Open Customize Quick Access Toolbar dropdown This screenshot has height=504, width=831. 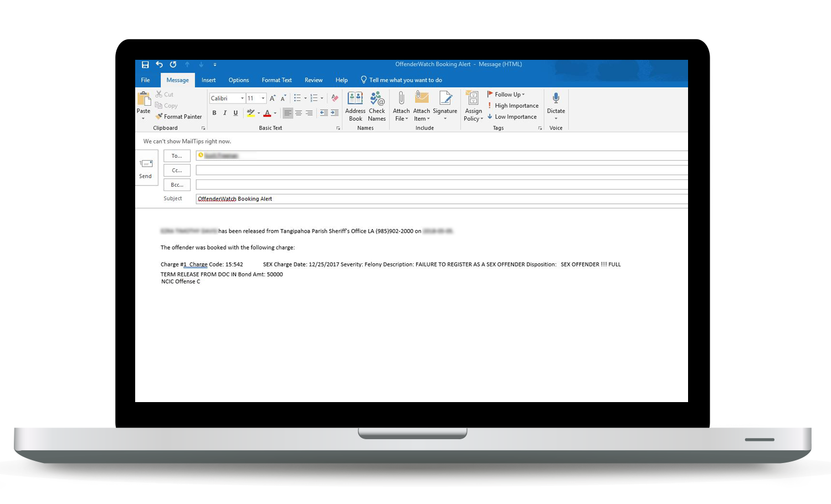click(215, 65)
